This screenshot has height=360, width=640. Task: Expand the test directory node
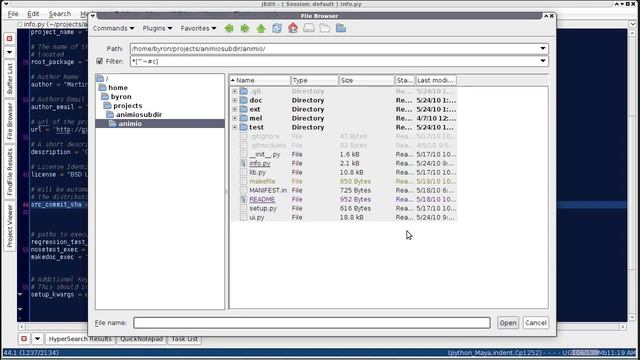[x=235, y=127]
